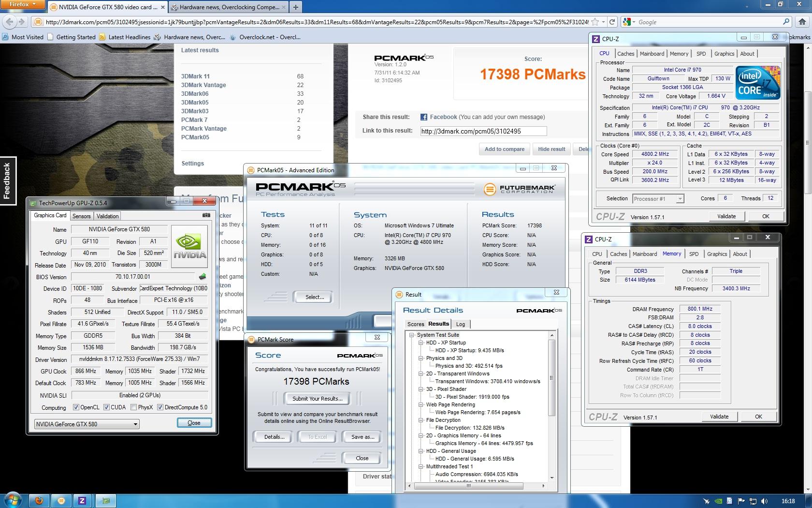Click Submit Your Results button

click(x=318, y=399)
